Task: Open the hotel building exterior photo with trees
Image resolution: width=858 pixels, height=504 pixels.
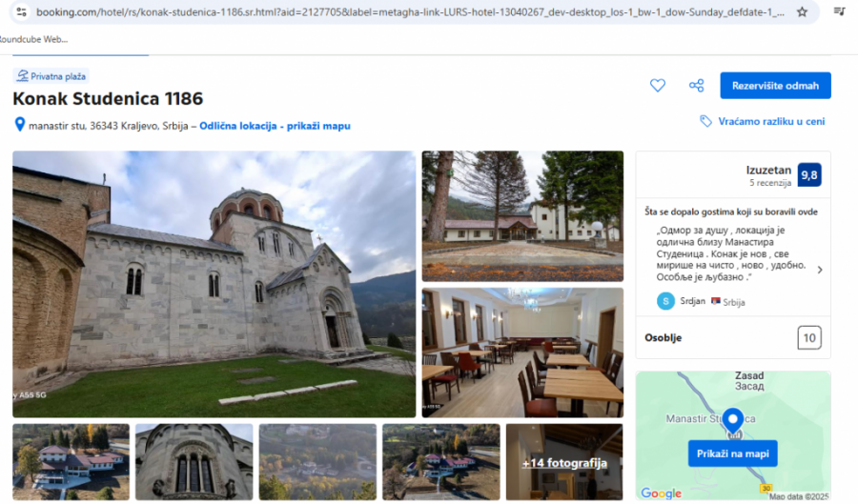Action: tap(522, 215)
